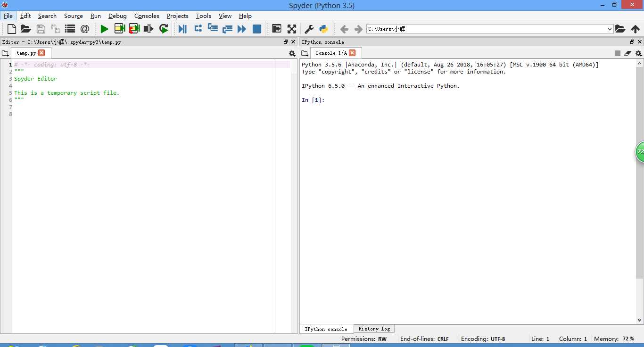This screenshot has height=347, width=644.
Task: Run the current cell
Action: click(119, 29)
